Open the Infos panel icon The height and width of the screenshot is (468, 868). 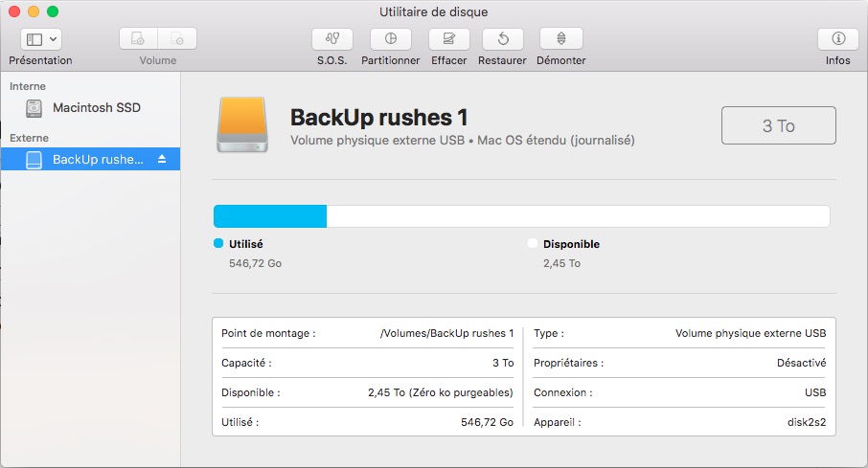click(x=837, y=39)
